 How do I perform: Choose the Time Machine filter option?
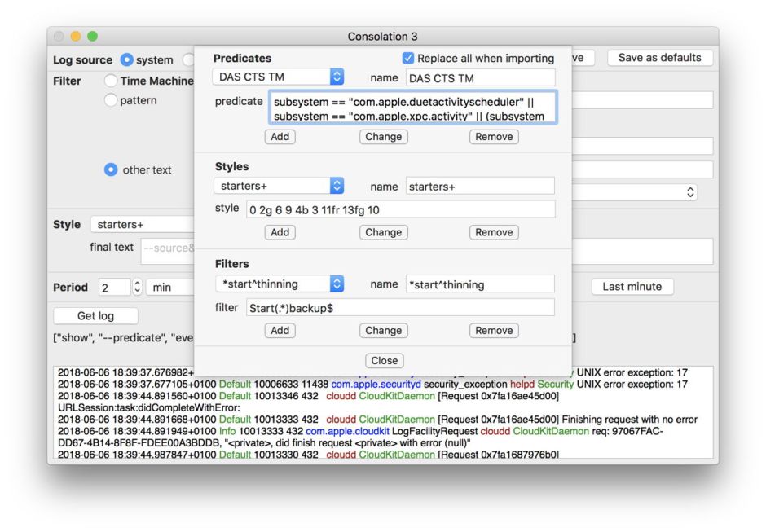[x=111, y=81]
